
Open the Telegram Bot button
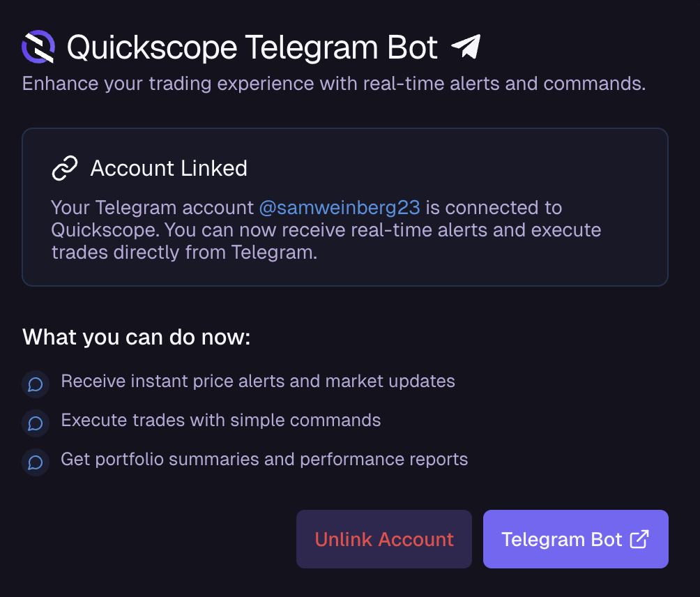coord(575,539)
